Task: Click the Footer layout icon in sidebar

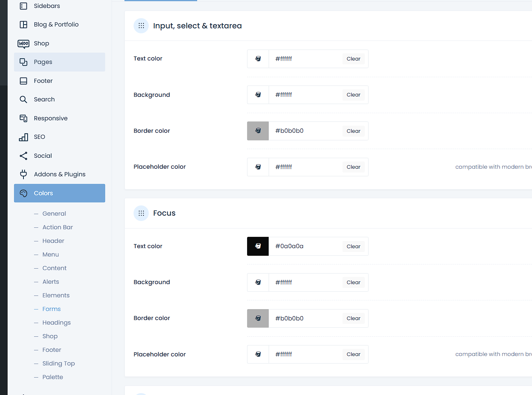Action: (x=23, y=81)
